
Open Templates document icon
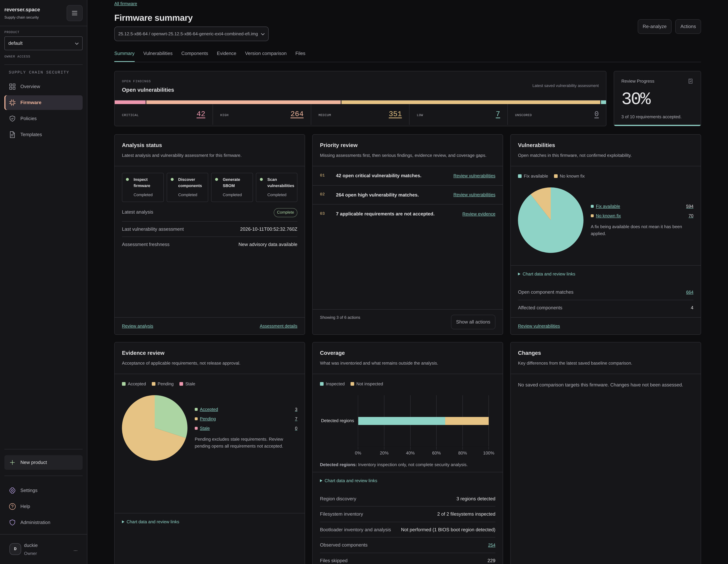coord(12,135)
